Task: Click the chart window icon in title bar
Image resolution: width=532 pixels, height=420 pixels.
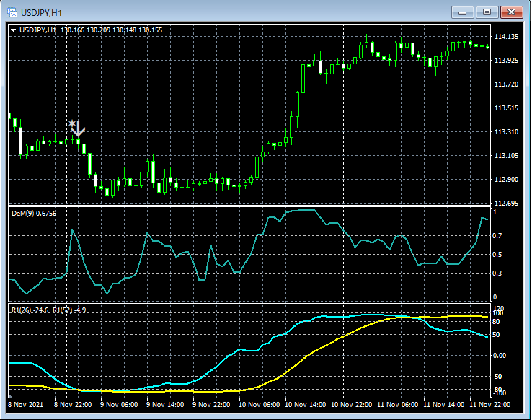Action: click(x=12, y=12)
